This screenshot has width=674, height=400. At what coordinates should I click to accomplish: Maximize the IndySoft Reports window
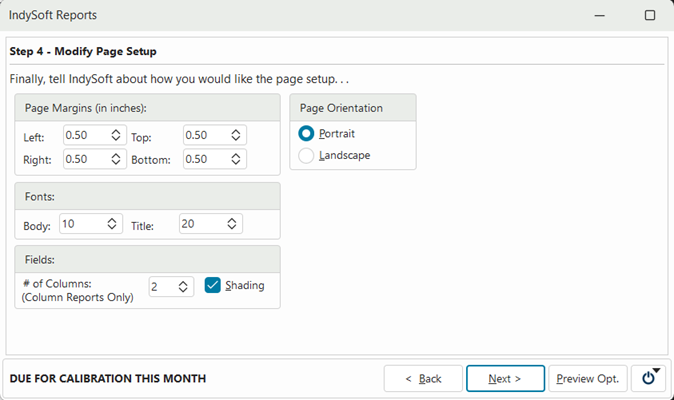[650, 15]
